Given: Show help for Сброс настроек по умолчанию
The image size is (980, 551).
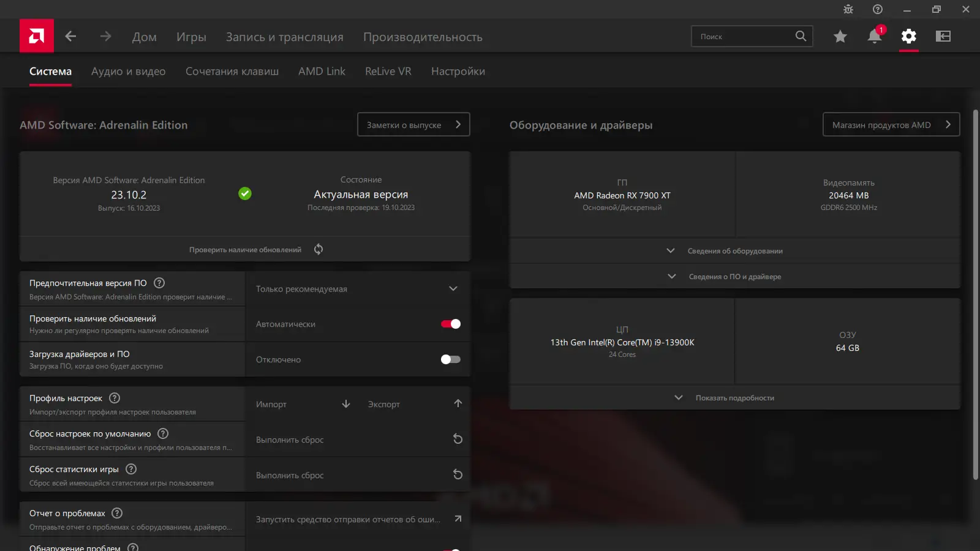Looking at the screenshot, I should pyautogui.click(x=163, y=433).
